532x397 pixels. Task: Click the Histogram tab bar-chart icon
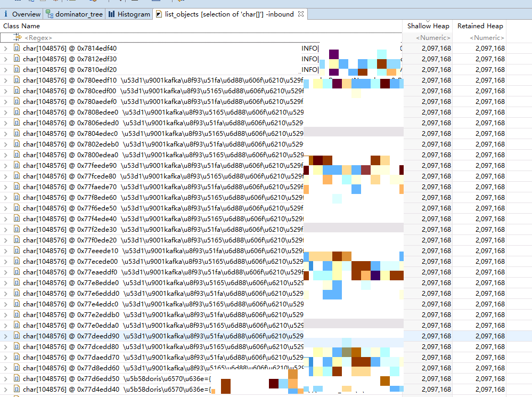[x=112, y=14]
